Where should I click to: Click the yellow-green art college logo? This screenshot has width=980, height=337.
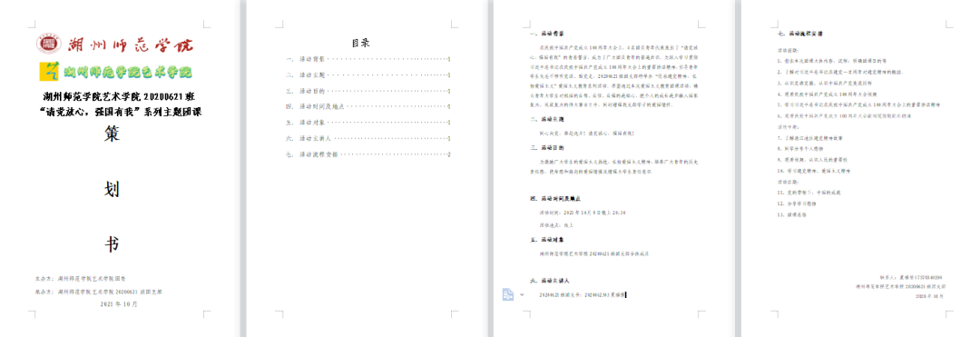tap(49, 71)
